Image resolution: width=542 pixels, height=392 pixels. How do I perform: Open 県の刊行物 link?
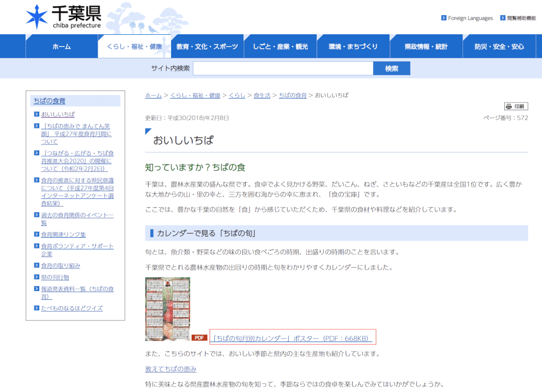[x=55, y=277]
